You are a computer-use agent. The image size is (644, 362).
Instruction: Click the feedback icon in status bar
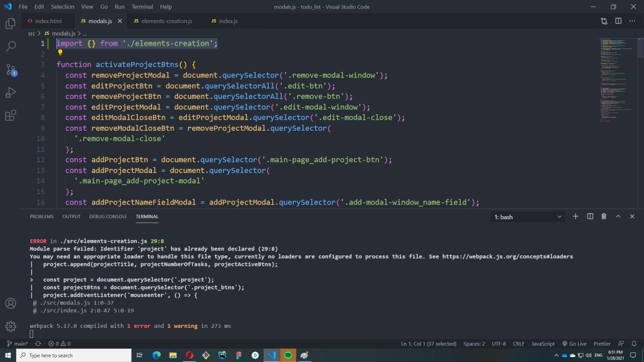pyautogui.click(x=621, y=343)
